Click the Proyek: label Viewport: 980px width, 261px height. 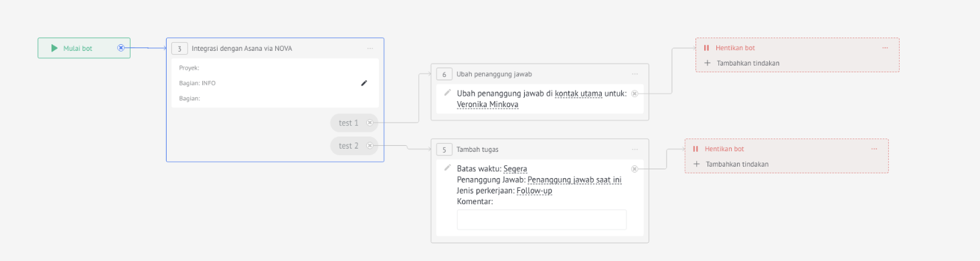189,68
